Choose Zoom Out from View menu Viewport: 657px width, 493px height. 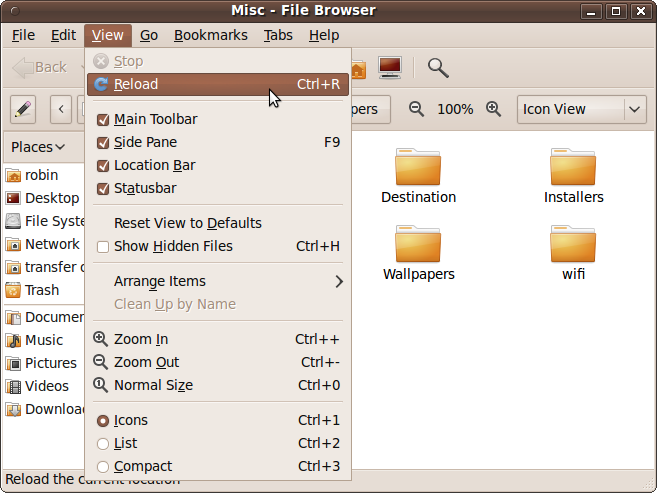point(218,362)
